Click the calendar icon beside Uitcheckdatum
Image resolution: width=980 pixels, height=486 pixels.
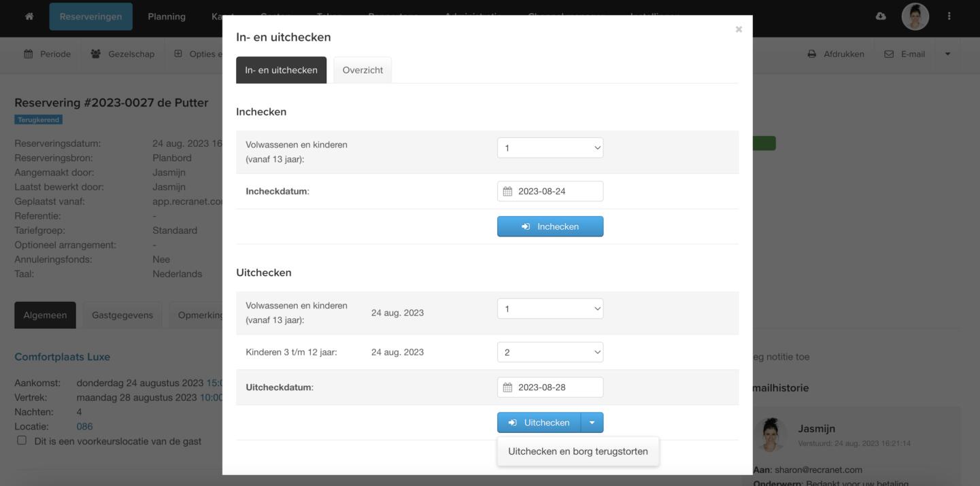pos(507,387)
